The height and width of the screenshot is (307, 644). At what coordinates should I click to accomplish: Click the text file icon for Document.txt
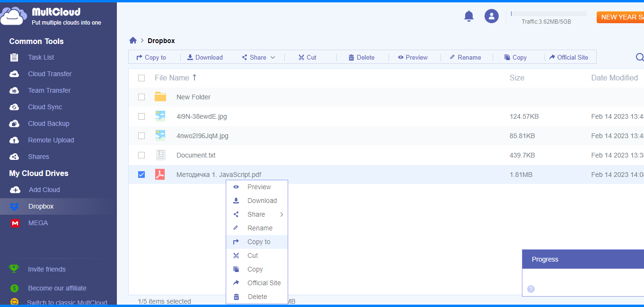click(160, 155)
